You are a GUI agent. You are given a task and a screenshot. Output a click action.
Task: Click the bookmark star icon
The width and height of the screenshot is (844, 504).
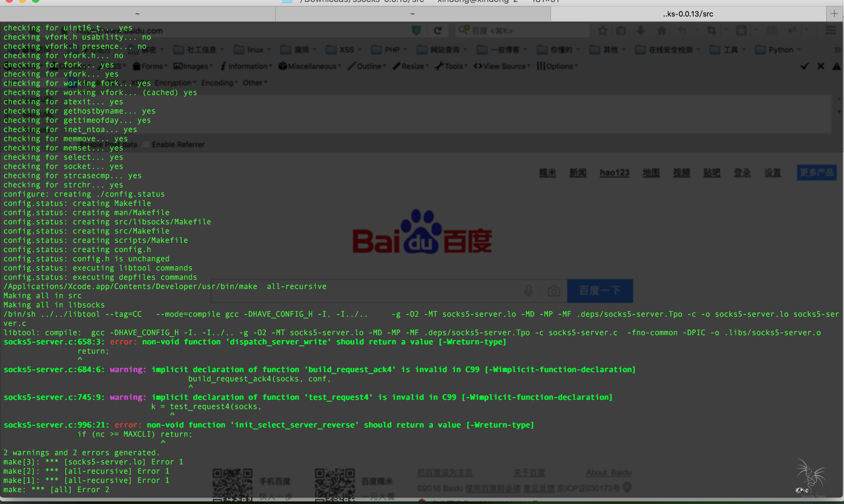click(602, 31)
